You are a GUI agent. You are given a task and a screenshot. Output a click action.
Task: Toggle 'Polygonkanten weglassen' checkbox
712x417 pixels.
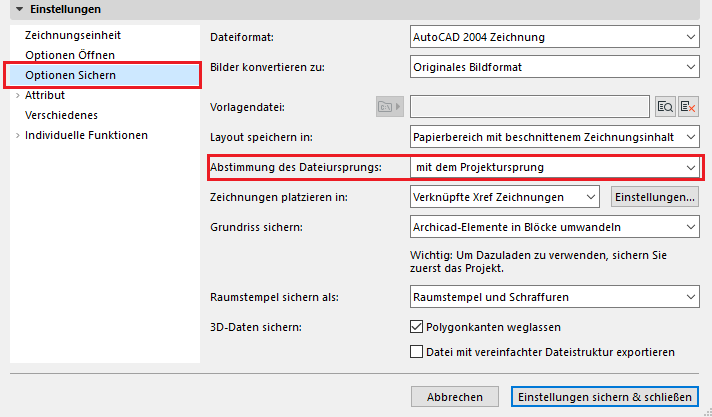tap(418, 327)
